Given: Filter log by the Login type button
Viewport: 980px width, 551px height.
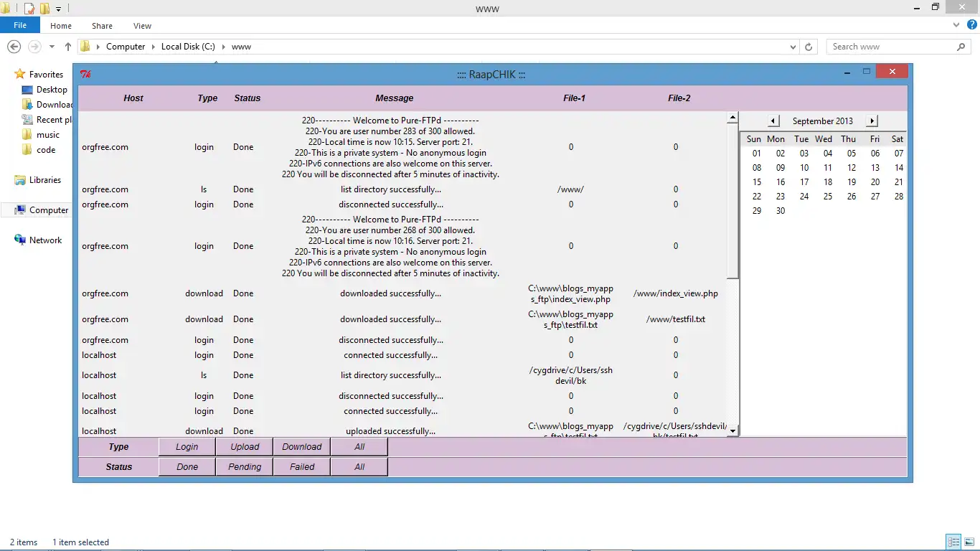Looking at the screenshot, I should click(187, 447).
